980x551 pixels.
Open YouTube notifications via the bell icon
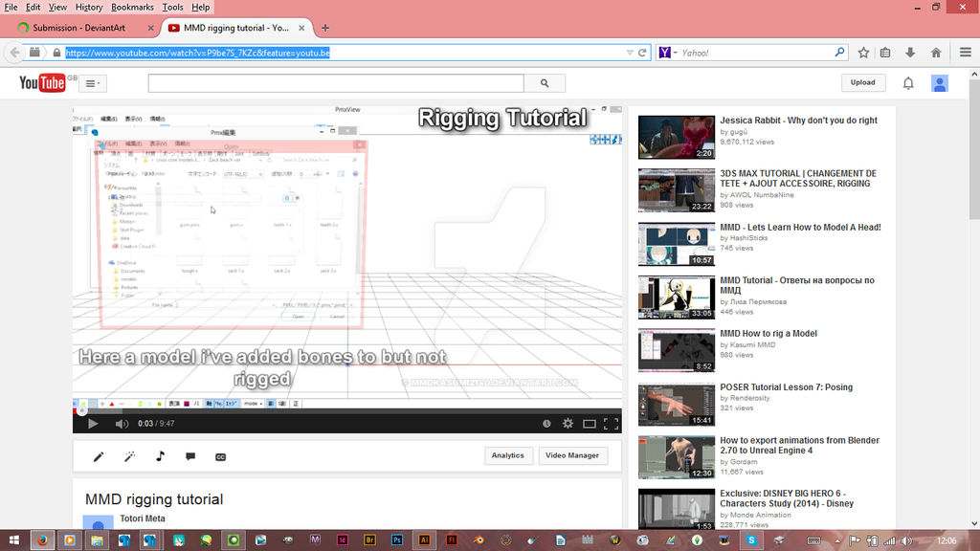point(908,82)
